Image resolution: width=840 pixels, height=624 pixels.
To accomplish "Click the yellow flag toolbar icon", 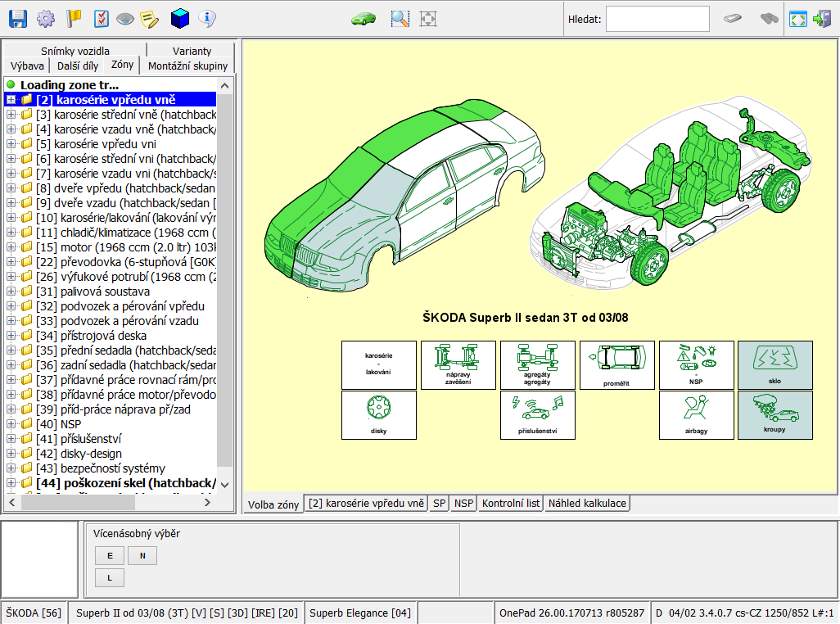I will pos(74,19).
